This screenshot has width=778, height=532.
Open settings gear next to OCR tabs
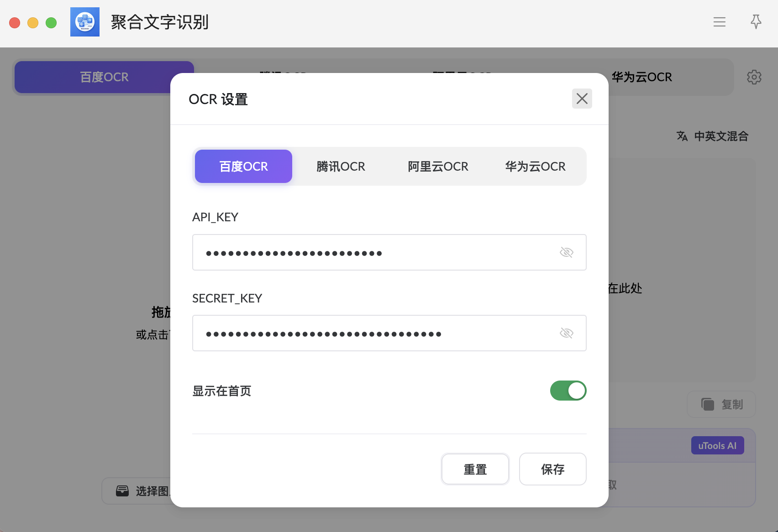754,77
